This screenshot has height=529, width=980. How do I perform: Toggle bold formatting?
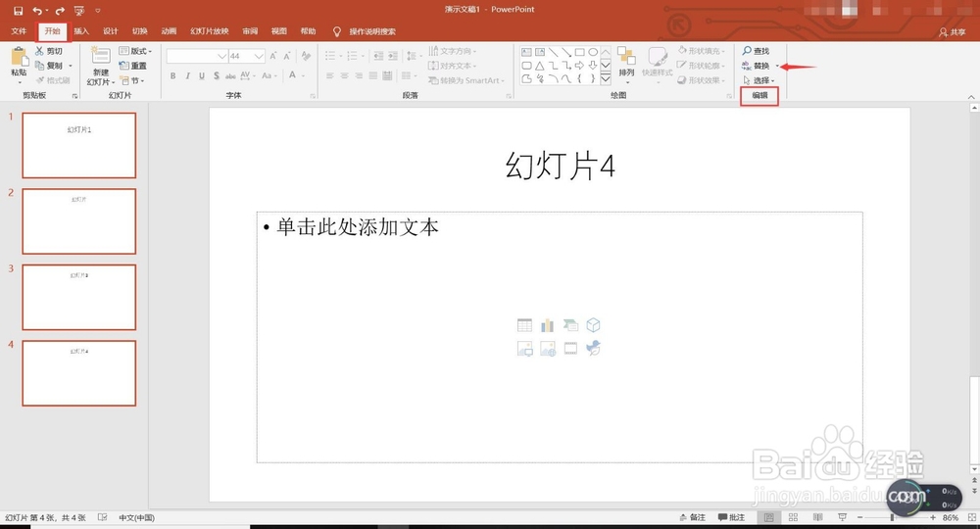172,75
